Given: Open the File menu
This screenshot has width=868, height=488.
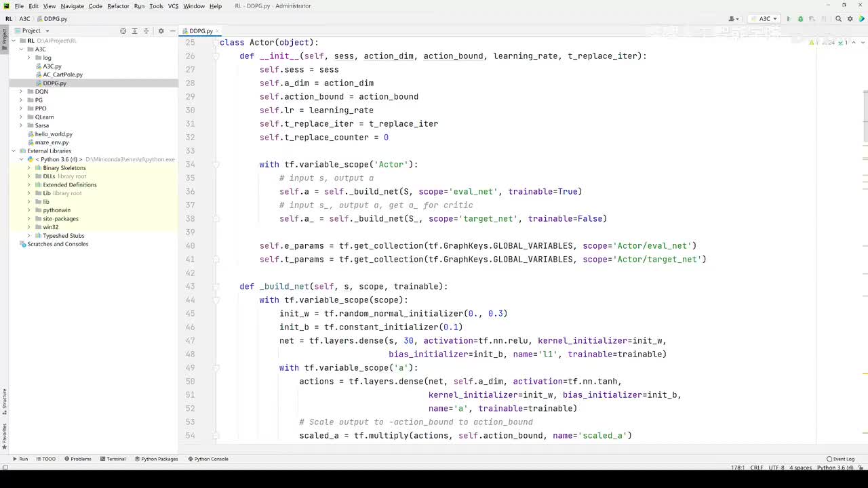Looking at the screenshot, I should (19, 6).
